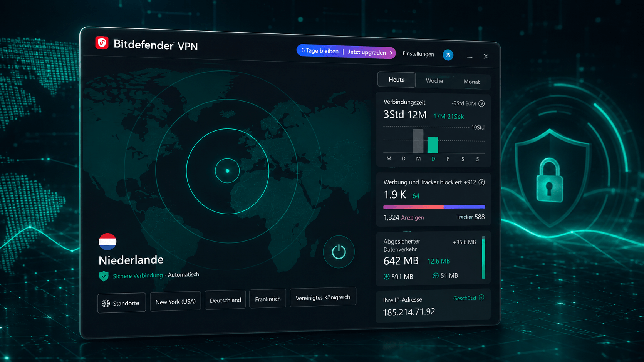Connect to Deutschland
Viewport: 644px width, 362px height.
225,300
